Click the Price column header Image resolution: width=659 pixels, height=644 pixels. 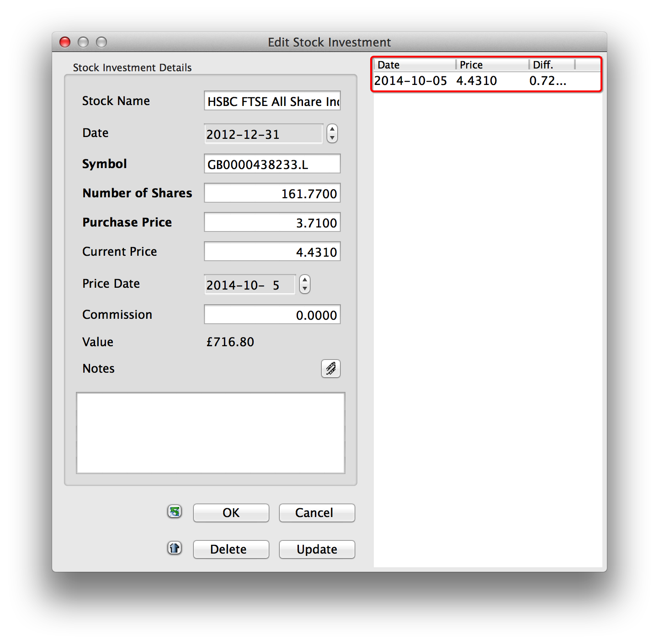tap(492, 65)
